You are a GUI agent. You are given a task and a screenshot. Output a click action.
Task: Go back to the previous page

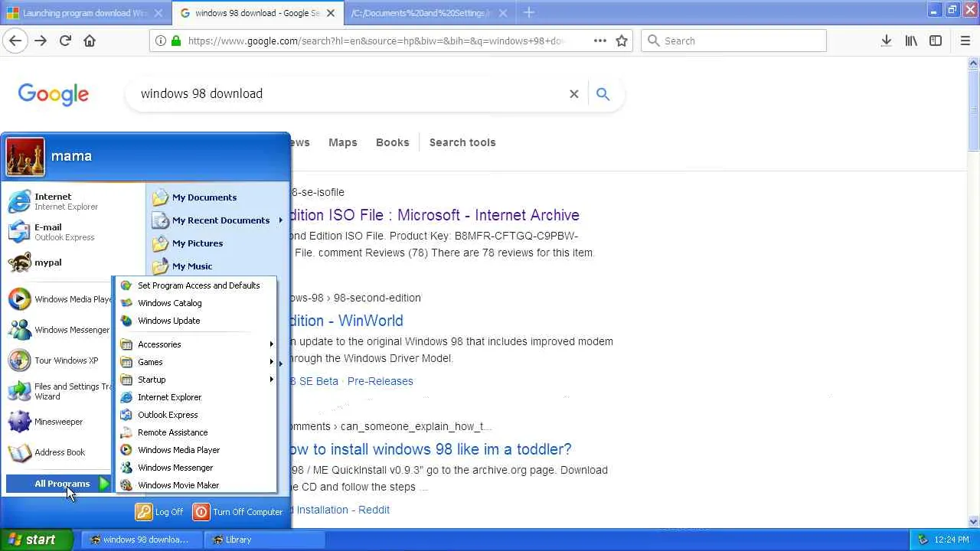[x=15, y=41]
